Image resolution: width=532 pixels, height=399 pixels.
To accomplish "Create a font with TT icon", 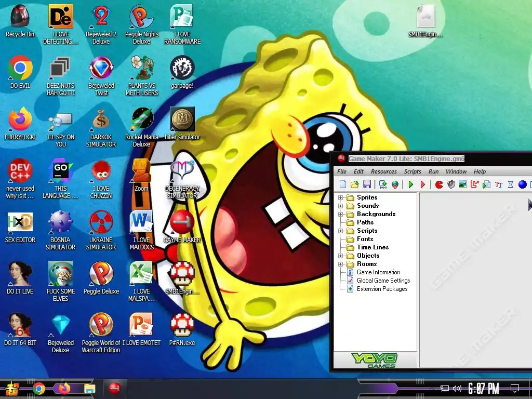I will [x=498, y=184].
